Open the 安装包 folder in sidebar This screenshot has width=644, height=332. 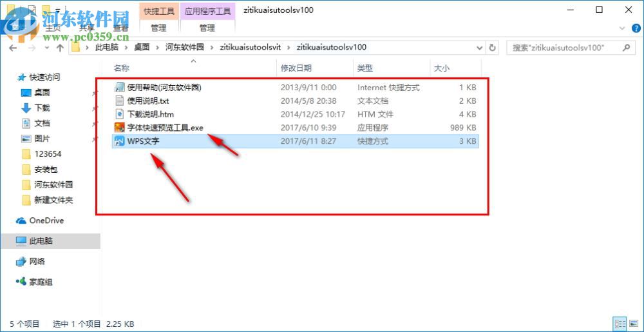click(x=46, y=170)
